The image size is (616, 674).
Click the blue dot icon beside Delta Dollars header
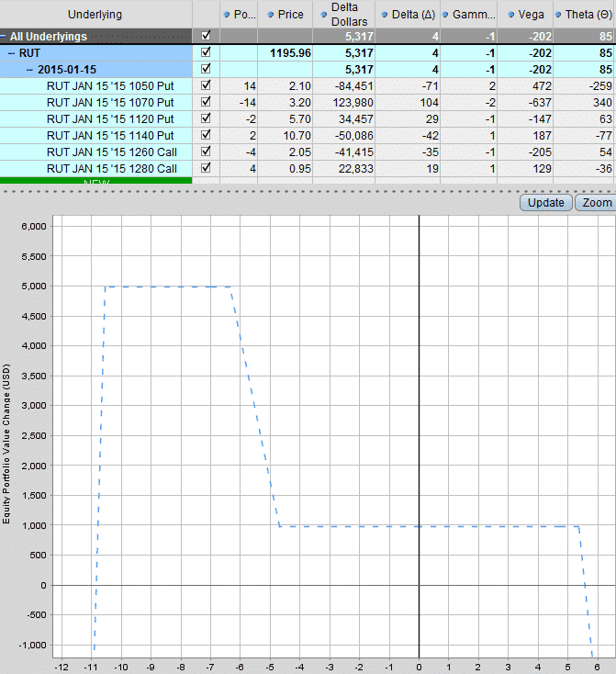(x=324, y=15)
